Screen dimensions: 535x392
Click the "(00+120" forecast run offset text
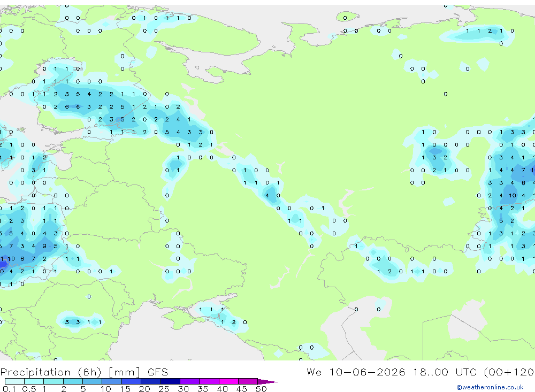point(509,372)
